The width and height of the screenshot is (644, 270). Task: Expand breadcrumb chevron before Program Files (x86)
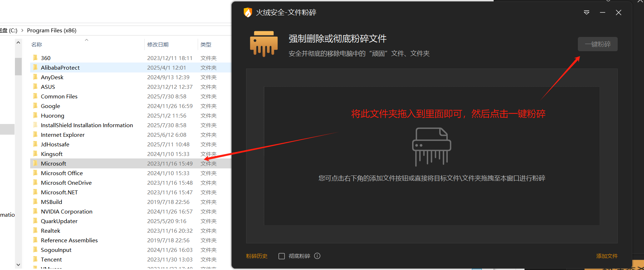22,30
